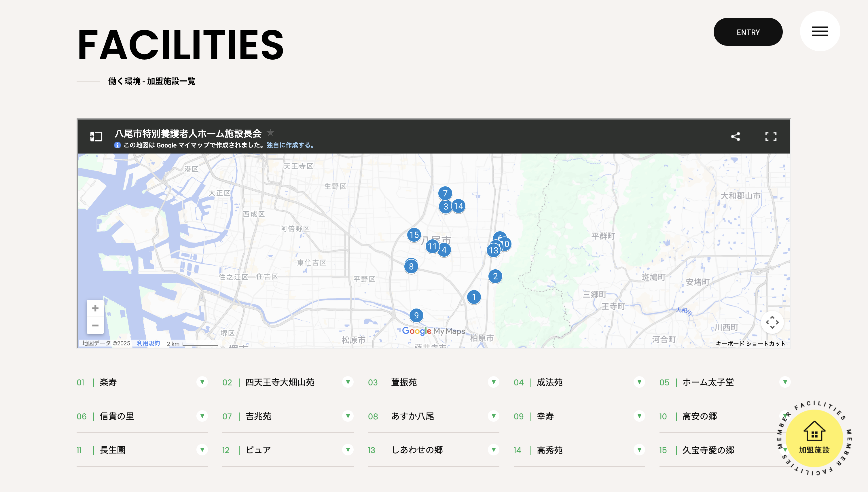Expand 12 ピュア facility row
Screen dimensions: 868x492
pos(348,450)
